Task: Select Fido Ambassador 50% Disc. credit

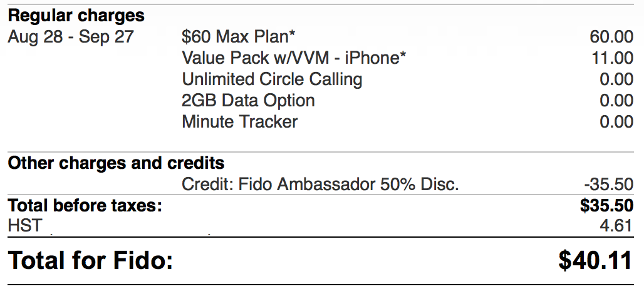Action: click(x=320, y=185)
